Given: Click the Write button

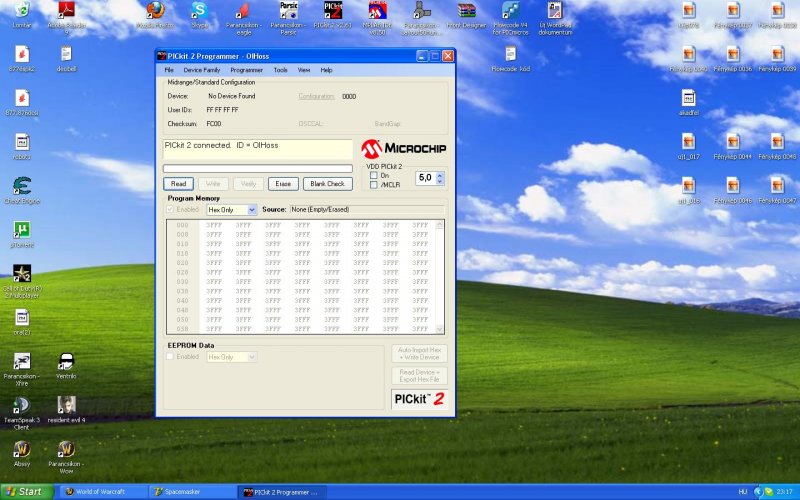Looking at the screenshot, I should tap(213, 184).
